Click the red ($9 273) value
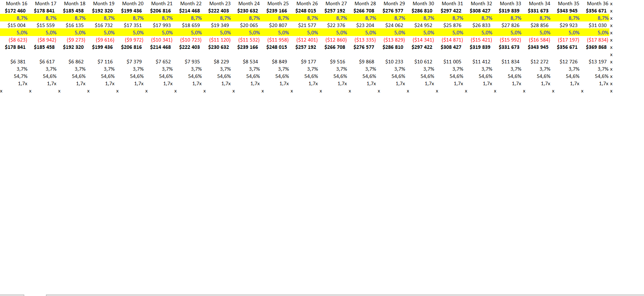This screenshot has height=296, width=644. [76, 40]
